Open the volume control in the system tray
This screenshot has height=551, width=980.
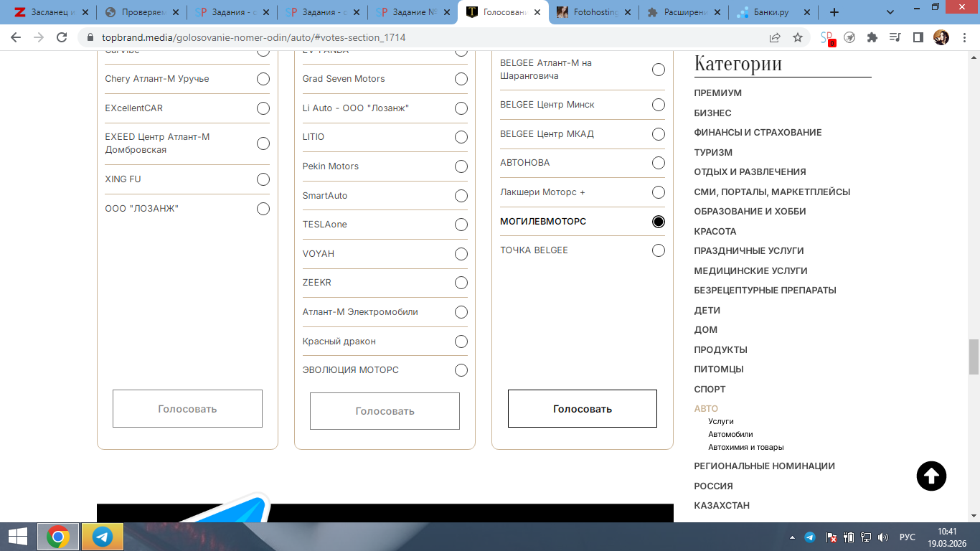click(x=883, y=537)
